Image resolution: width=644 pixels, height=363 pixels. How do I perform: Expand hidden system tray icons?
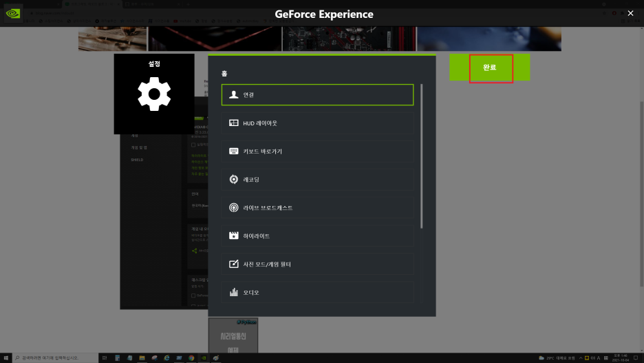(581, 358)
